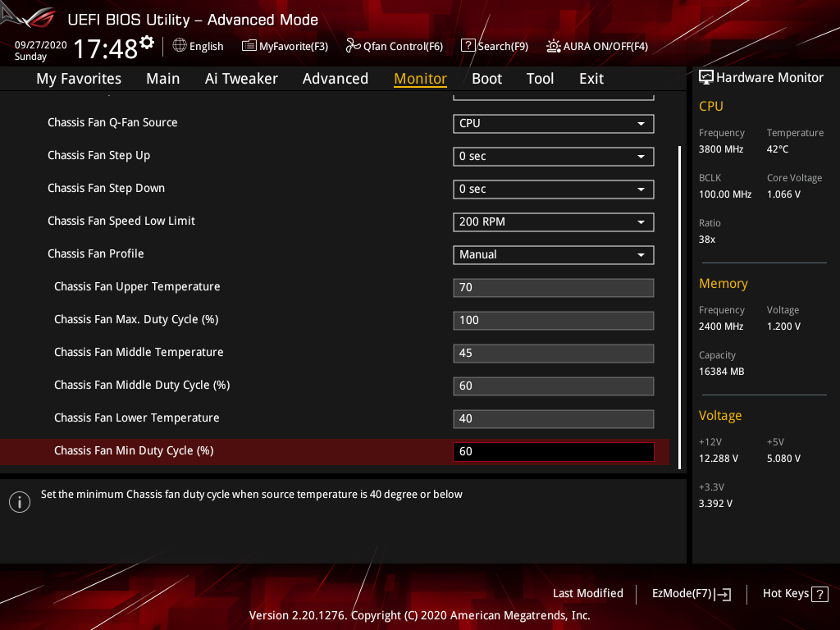
Task: Click the settings list vertical scrollbar
Action: (679, 307)
